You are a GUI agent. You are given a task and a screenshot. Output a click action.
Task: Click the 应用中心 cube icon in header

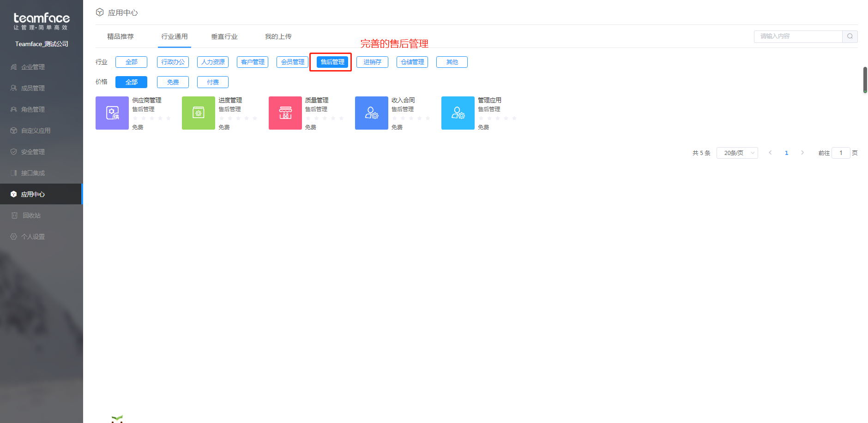pyautogui.click(x=100, y=12)
